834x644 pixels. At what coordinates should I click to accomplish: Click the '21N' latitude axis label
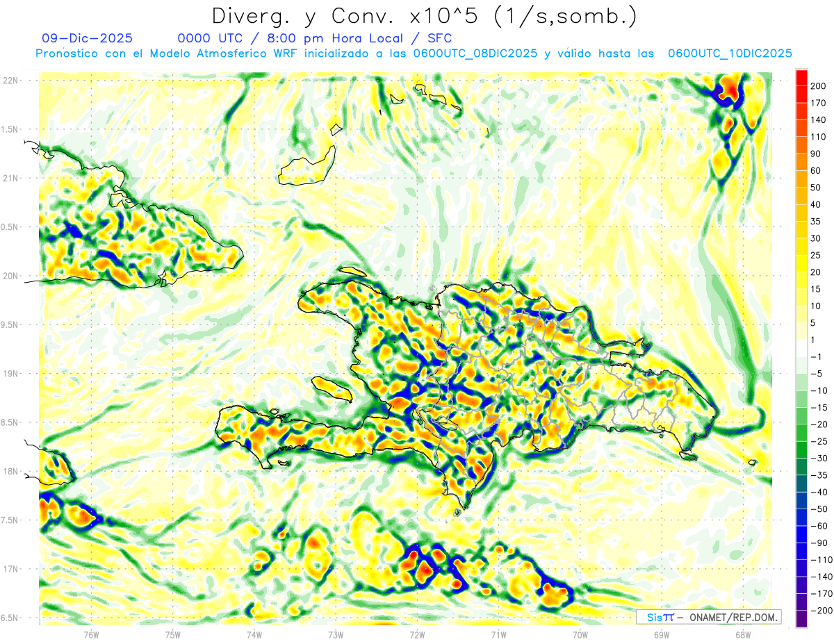[x=10, y=178]
